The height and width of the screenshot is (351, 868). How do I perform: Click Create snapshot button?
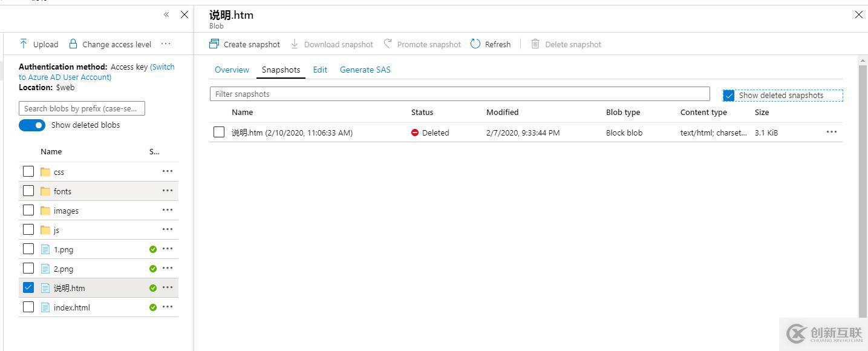[x=245, y=44]
